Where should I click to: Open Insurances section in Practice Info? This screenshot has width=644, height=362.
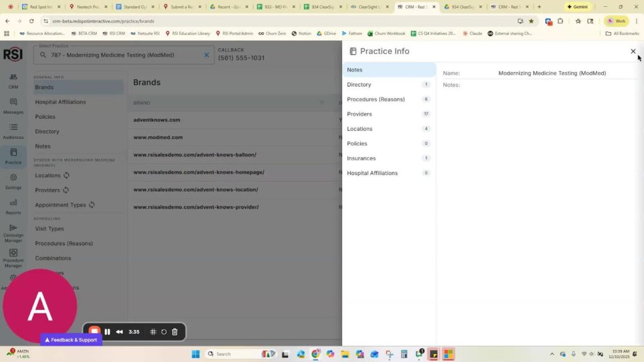click(x=361, y=158)
